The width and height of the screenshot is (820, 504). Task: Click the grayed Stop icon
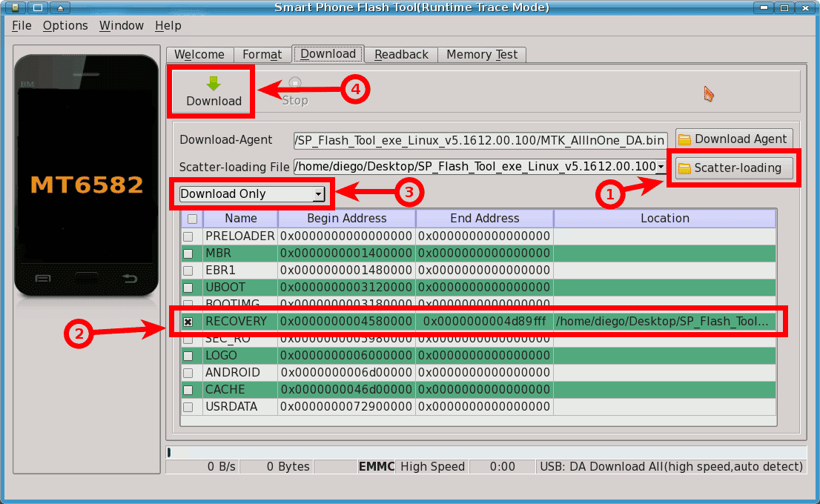coord(295,83)
